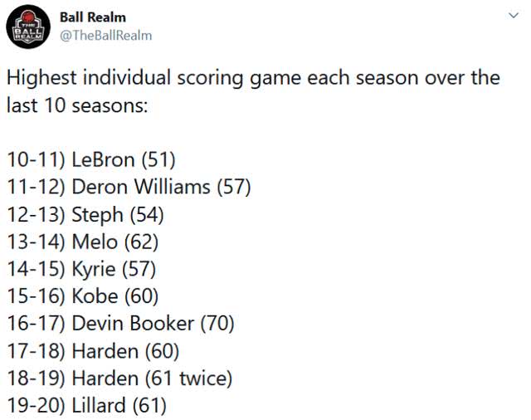This screenshot has height=420, width=531.
Task: Click the (70) score next to Devin Booker
Action: click(x=217, y=323)
